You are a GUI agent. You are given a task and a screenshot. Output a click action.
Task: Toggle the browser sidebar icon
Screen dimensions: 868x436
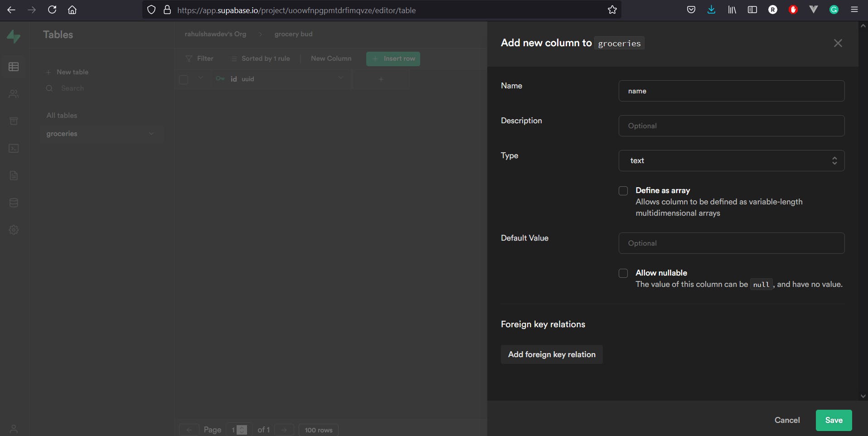(x=752, y=10)
